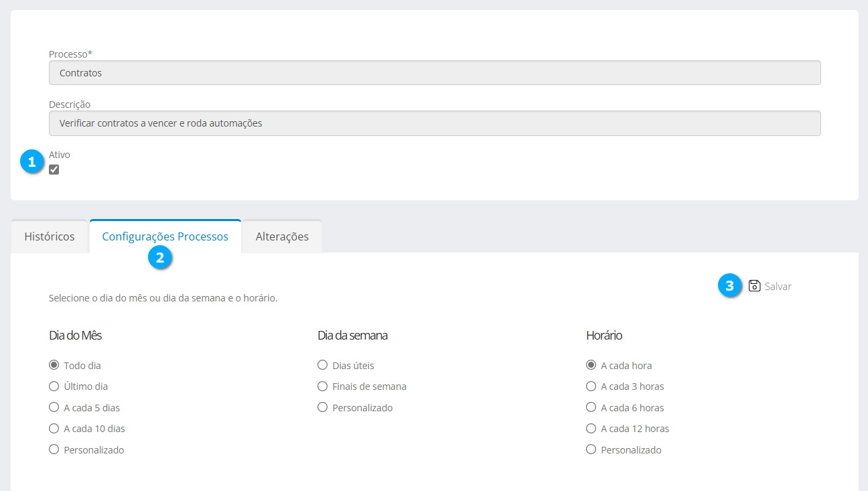
Task: Choose A cada 3 horas option
Action: pyautogui.click(x=591, y=387)
